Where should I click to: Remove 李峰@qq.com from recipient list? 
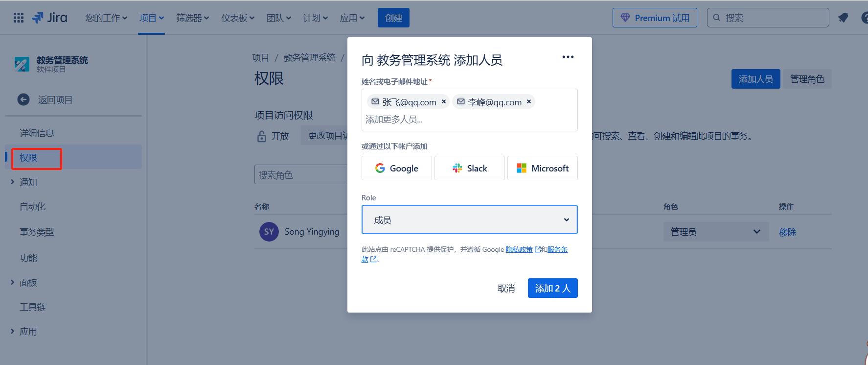[x=529, y=102]
